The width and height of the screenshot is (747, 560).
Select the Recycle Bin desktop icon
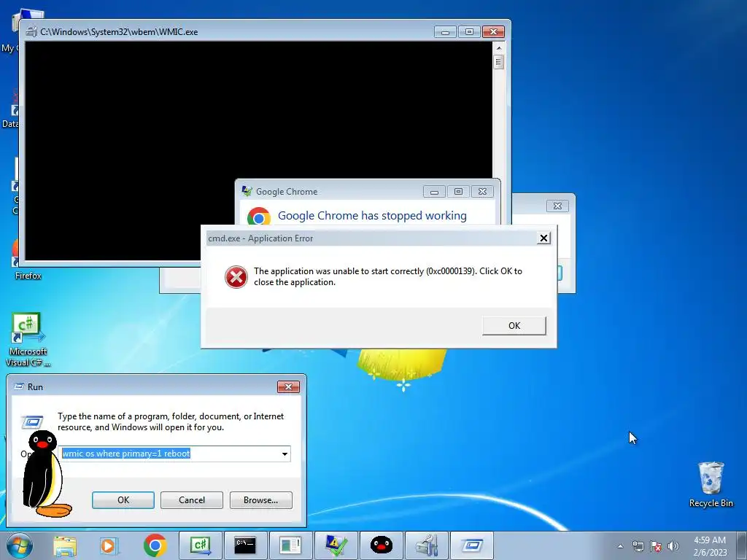[711, 485]
